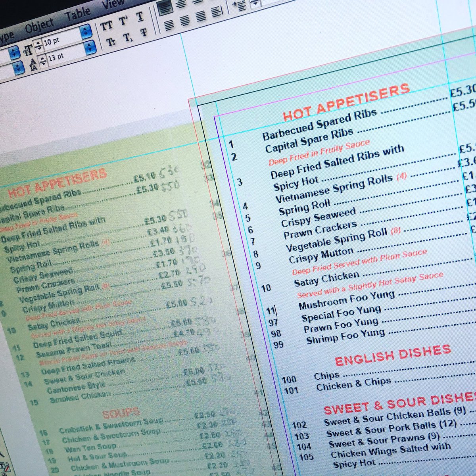Image resolution: width=476 pixels, height=476 pixels.
Task: Open the leading dropdown next to 13 pt
Action: pos(91,48)
